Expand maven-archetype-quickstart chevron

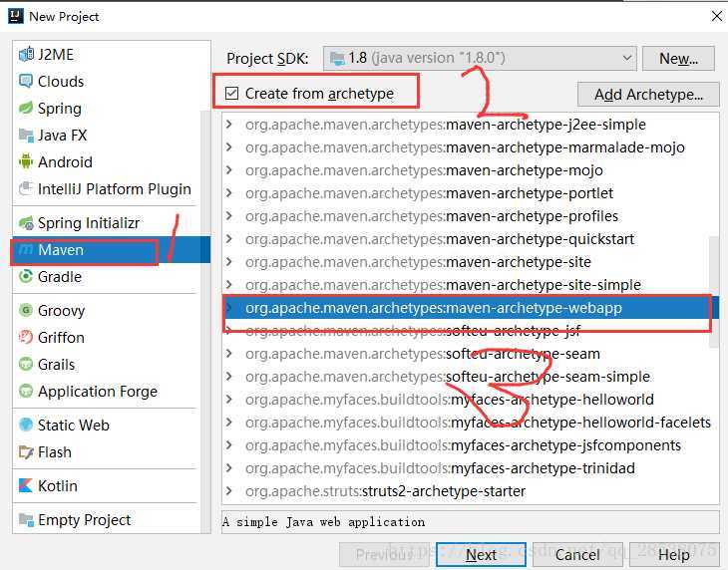tap(229, 239)
